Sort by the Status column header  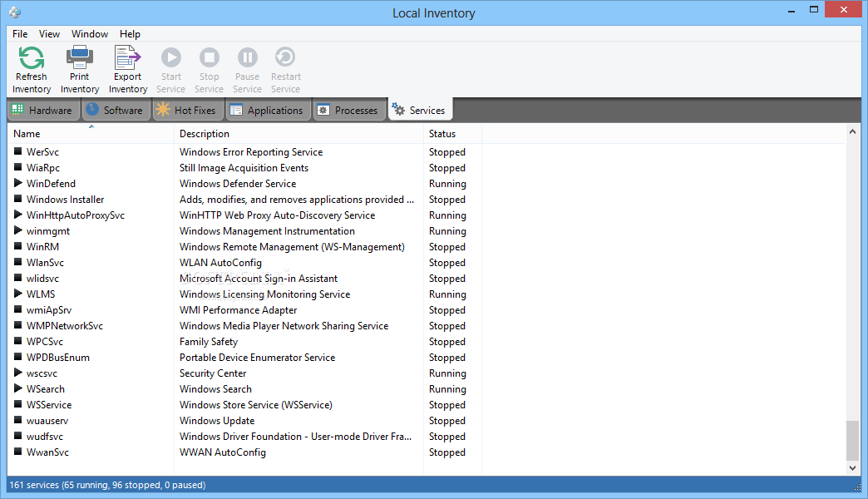[452, 133]
